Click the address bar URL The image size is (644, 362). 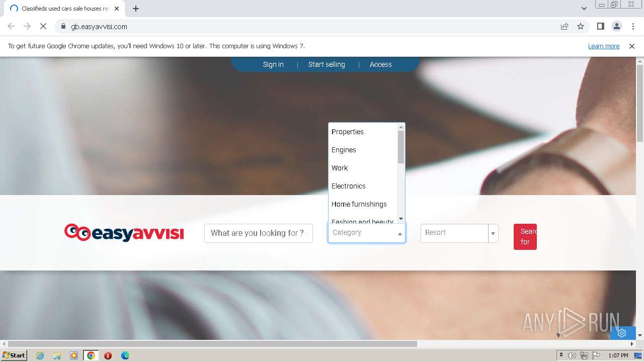(x=99, y=26)
